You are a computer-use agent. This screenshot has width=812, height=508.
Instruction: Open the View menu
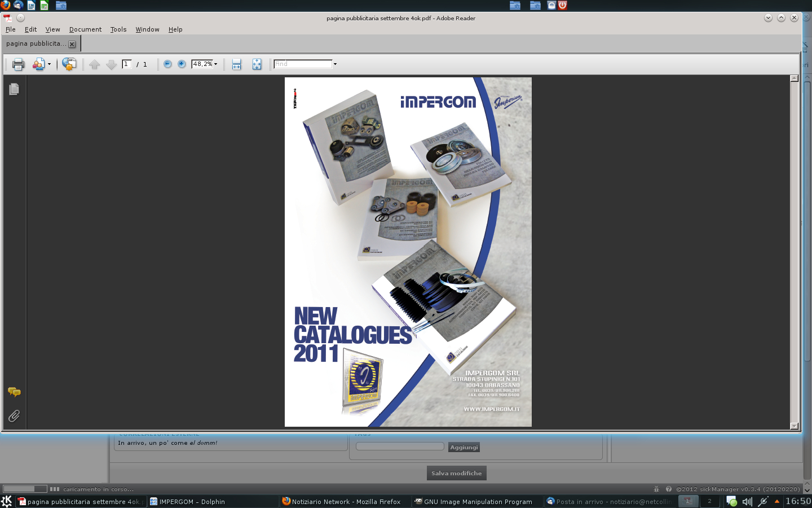click(x=52, y=29)
